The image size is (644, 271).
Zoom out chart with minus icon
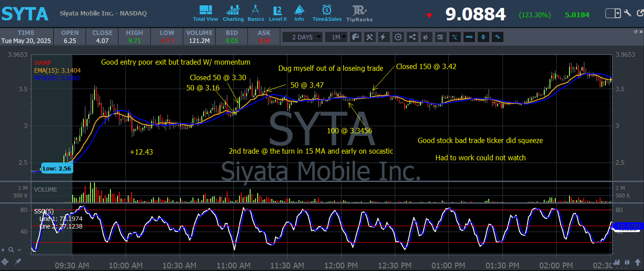coord(19,250)
